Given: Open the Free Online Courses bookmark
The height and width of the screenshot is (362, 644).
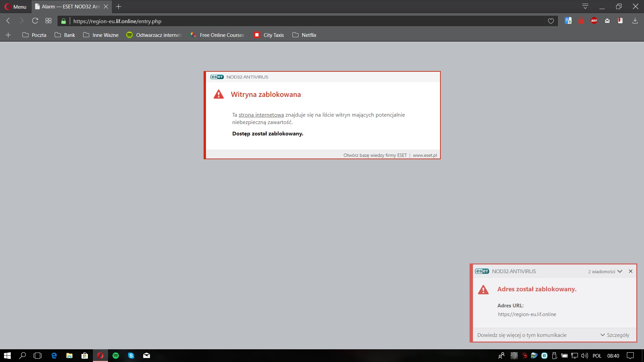Looking at the screenshot, I should (217, 35).
